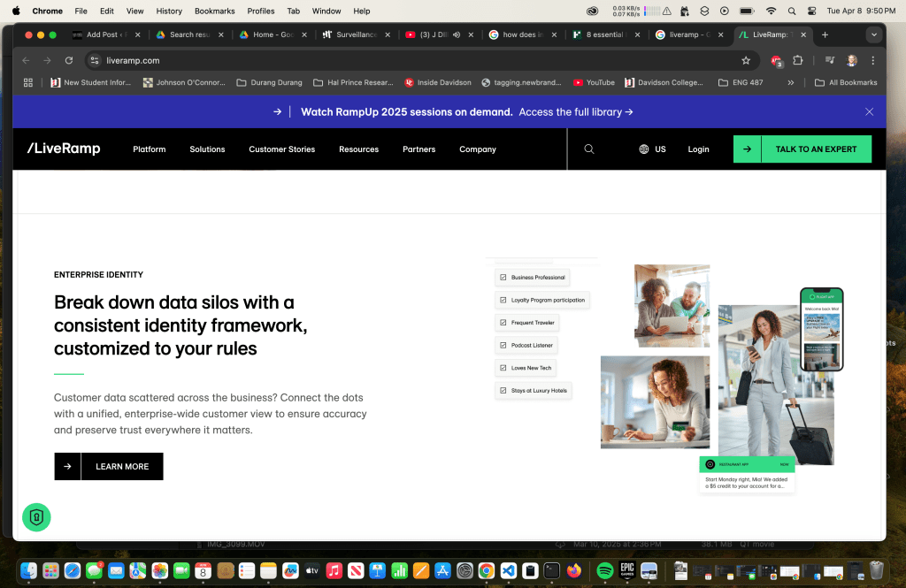Click the LiveRamp logo
The height and width of the screenshot is (588, 906).
64,149
